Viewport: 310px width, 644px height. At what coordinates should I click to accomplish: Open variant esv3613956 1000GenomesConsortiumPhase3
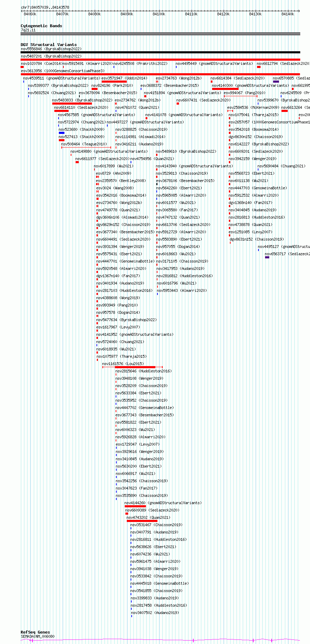(62, 71)
